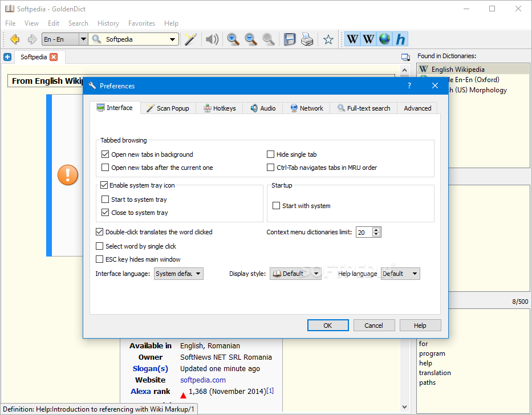The height and width of the screenshot is (415, 532).
Task: Click the Alexa rank footnote [1] link
Action: [270, 390]
